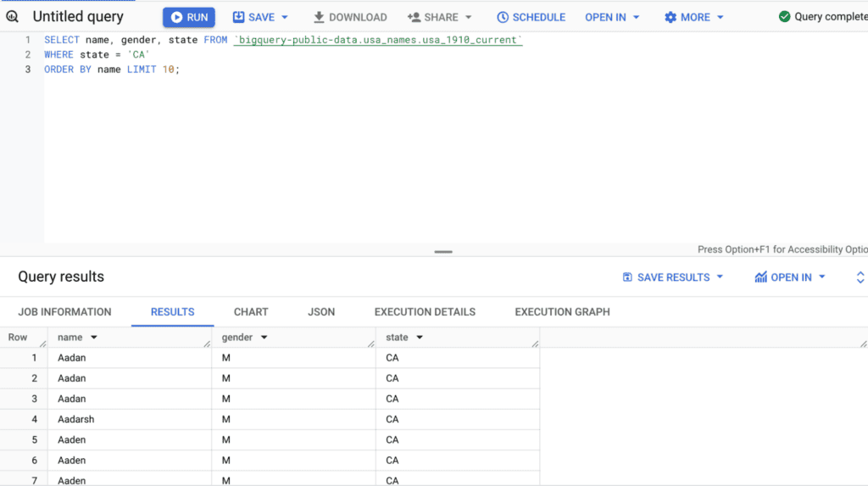Expand the SAVE dropdown arrow

[285, 17]
